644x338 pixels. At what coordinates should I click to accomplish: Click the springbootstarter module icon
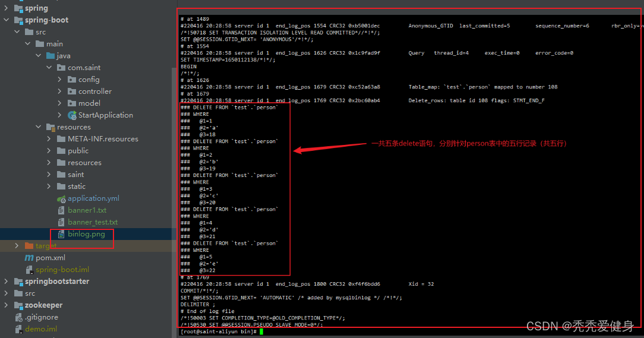[18, 282]
